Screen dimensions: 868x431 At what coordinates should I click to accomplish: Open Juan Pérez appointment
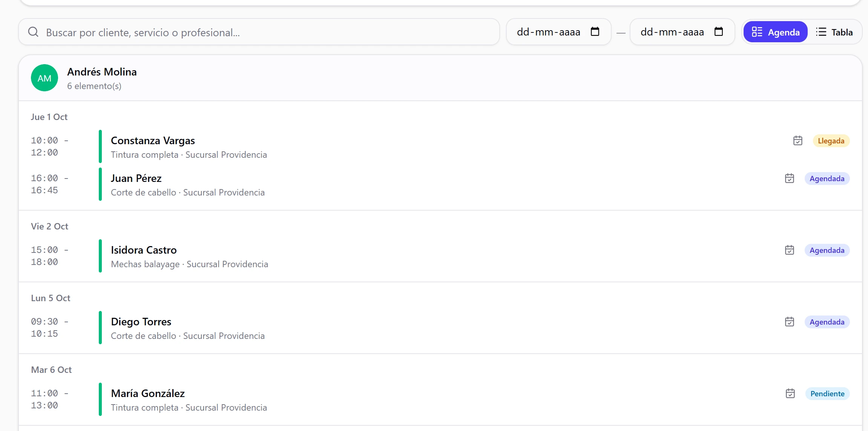(440, 184)
